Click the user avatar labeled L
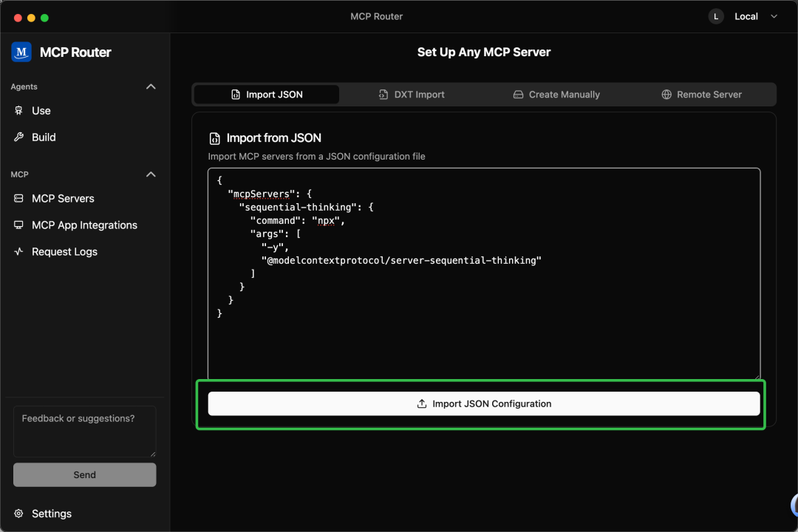Image resolution: width=798 pixels, height=532 pixels. [x=715, y=16]
